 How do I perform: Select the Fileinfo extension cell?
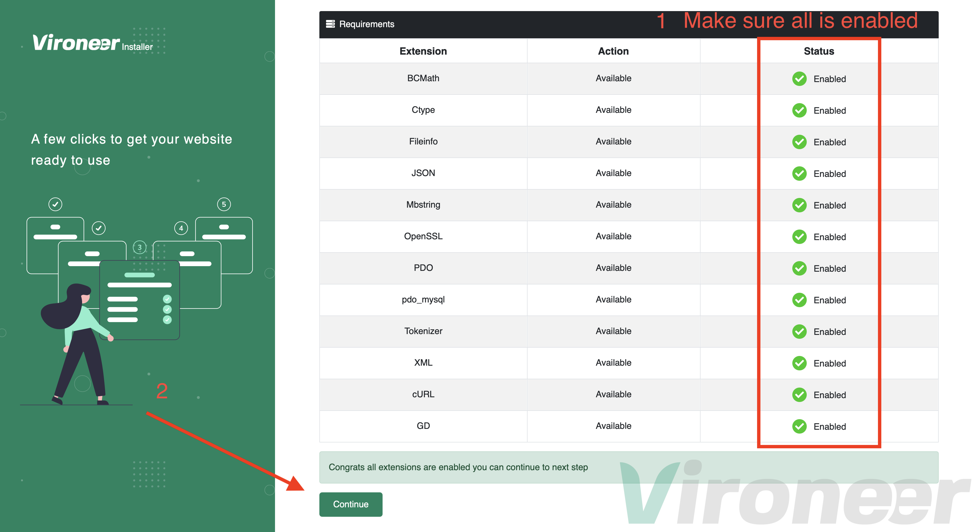(x=423, y=142)
